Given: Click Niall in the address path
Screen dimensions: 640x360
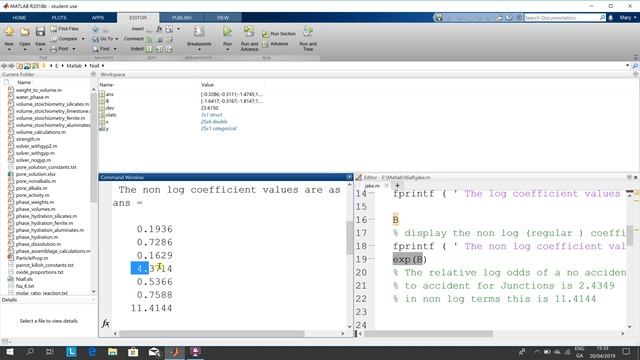Looking at the screenshot, I should click(94, 66).
